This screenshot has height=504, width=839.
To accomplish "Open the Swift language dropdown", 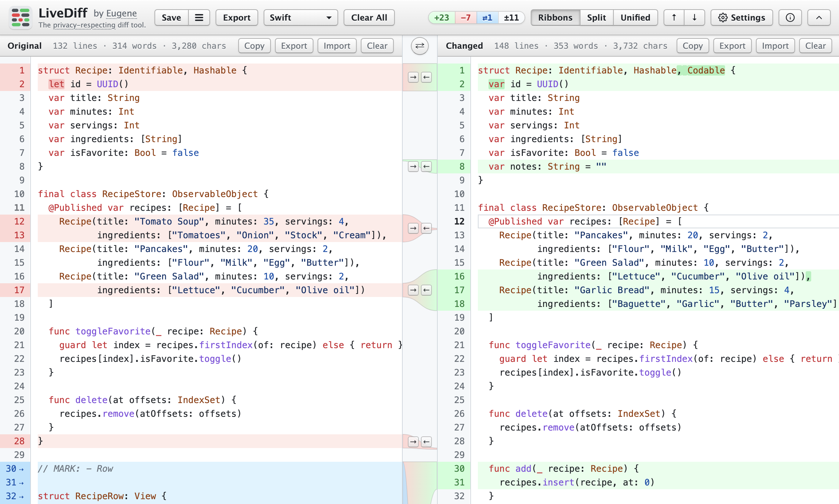I will (300, 18).
